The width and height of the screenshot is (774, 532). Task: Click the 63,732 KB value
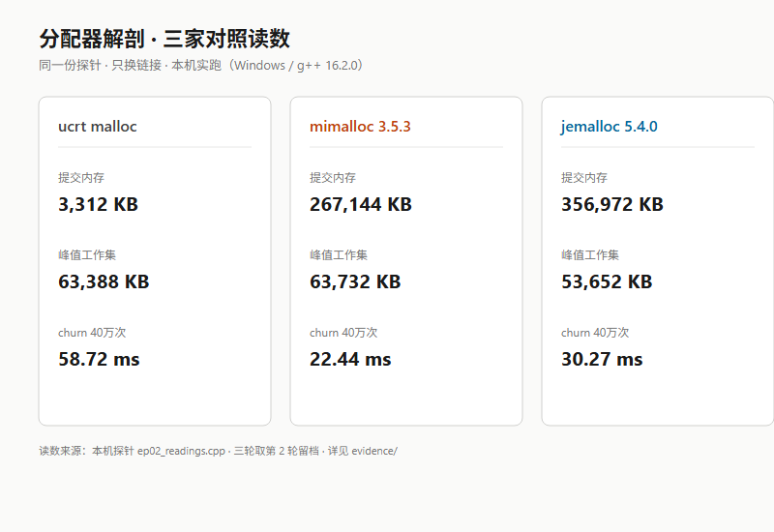pyautogui.click(x=355, y=281)
